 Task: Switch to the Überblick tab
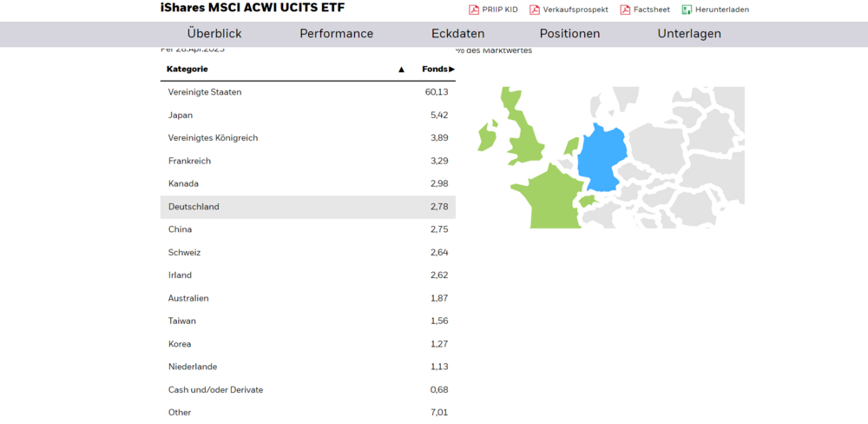click(x=214, y=34)
